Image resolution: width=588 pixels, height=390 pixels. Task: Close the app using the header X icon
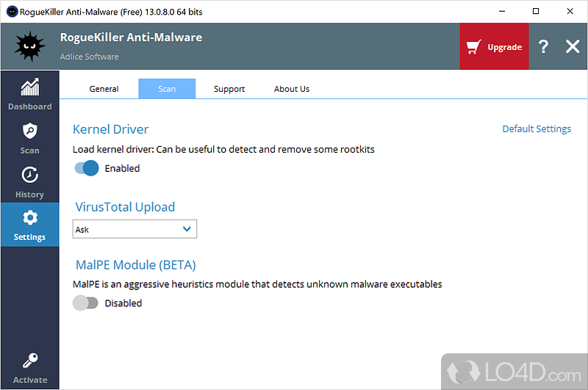click(573, 47)
